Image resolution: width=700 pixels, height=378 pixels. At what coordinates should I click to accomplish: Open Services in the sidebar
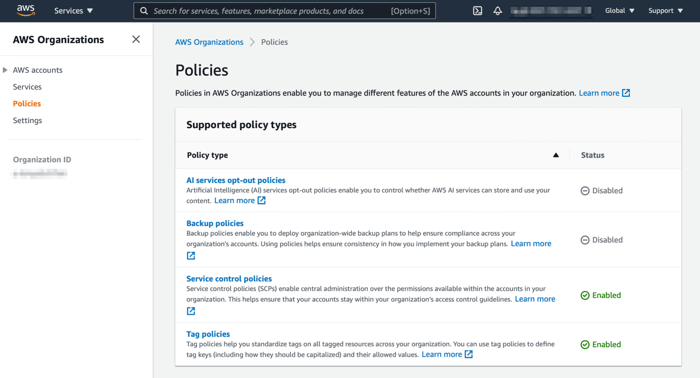(27, 87)
